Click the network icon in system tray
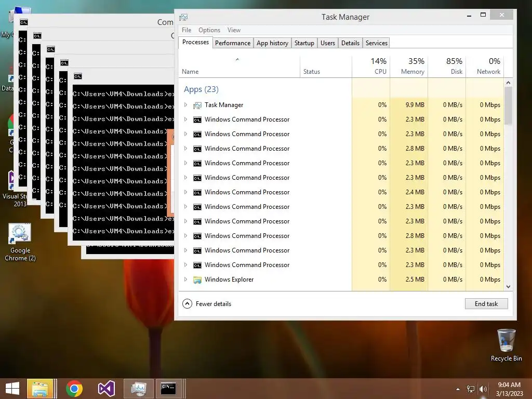 tap(470, 389)
